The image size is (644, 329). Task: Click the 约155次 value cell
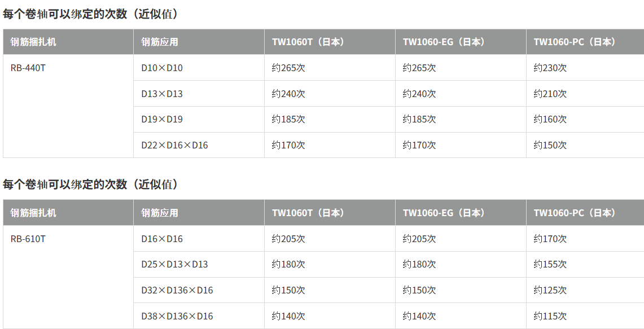[550, 264]
